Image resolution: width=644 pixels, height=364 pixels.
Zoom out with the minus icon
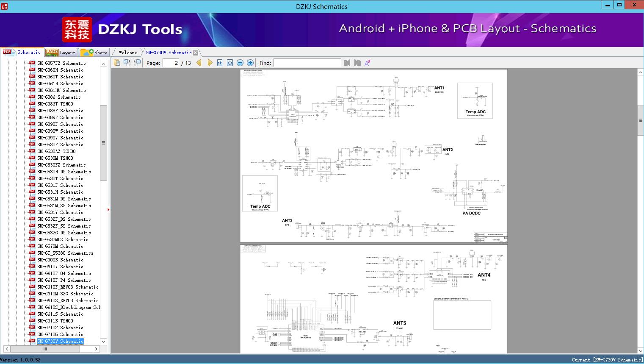point(240,63)
